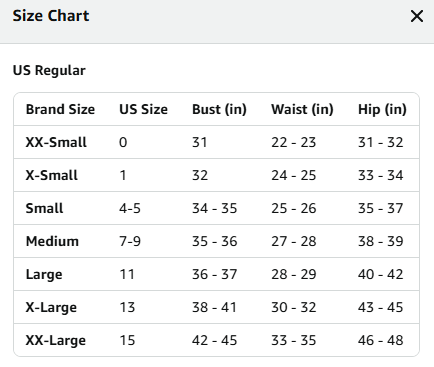Image resolution: width=434 pixels, height=367 pixels.
Task: Click the Small brand size cell
Action: (44, 208)
